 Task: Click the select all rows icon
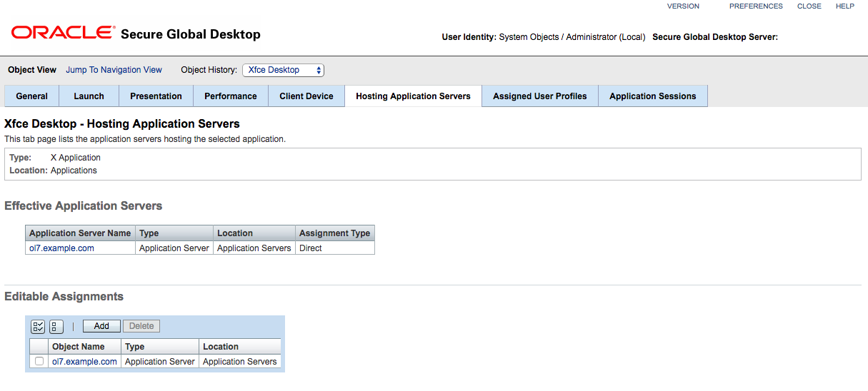[x=39, y=326]
